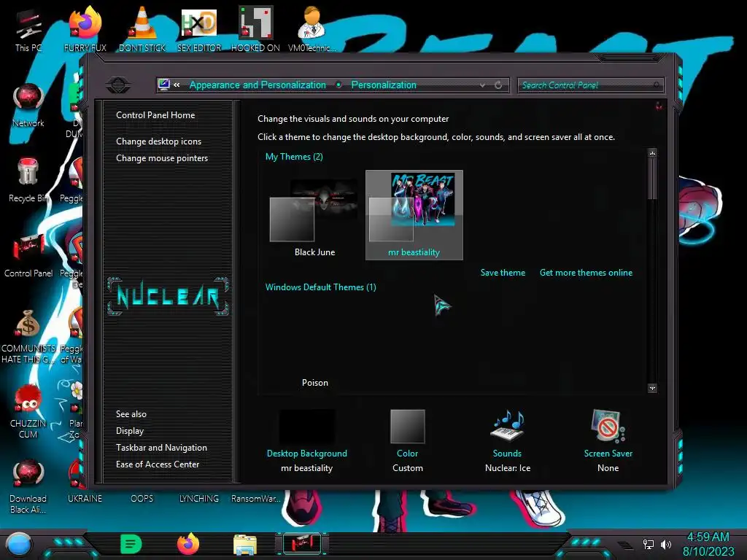Viewport: 747px width, 560px height.
Task: Click the Appearance and Personalization breadcrumb
Action: point(258,85)
